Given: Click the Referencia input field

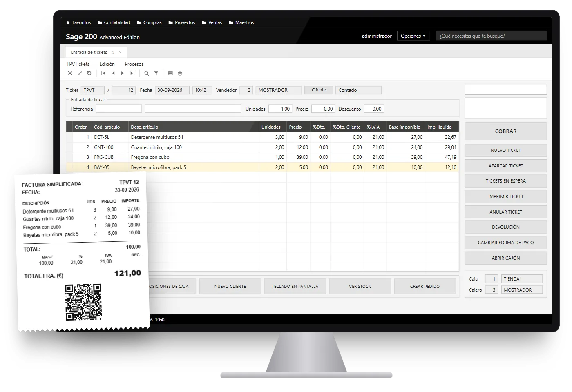Looking at the screenshot, I should 119,109.
